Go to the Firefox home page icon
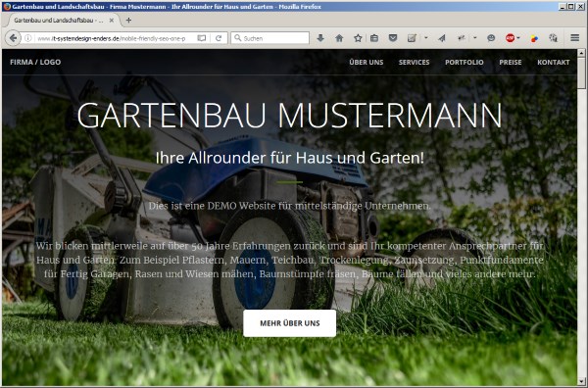The image size is (588, 388). click(339, 38)
